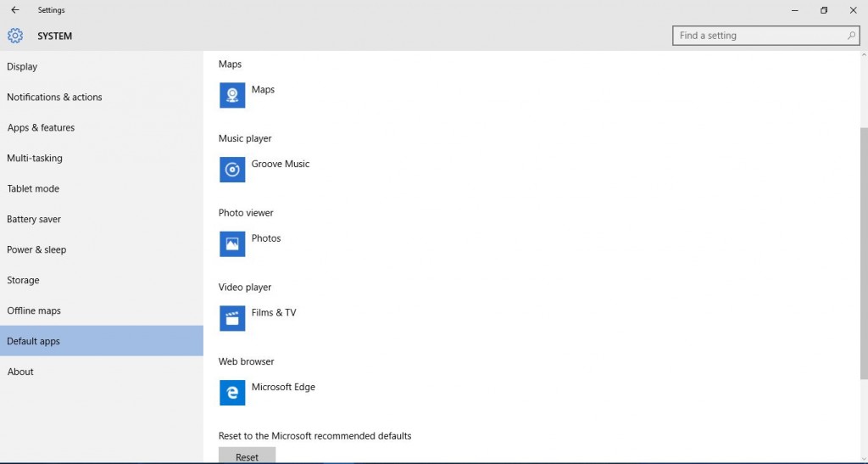Click the Groove Music app icon
The image size is (868, 464).
click(x=232, y=170)
